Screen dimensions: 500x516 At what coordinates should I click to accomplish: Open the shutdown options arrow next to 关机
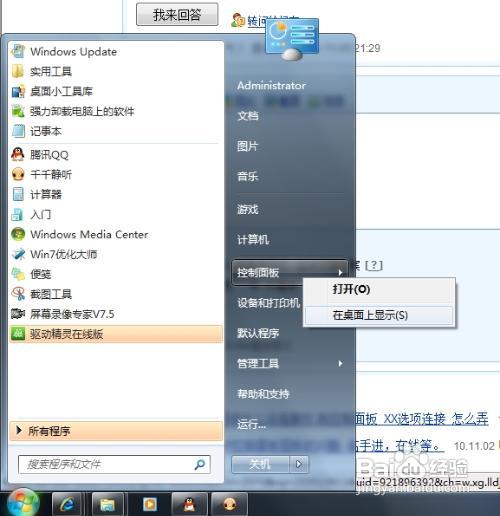(299, 464)
